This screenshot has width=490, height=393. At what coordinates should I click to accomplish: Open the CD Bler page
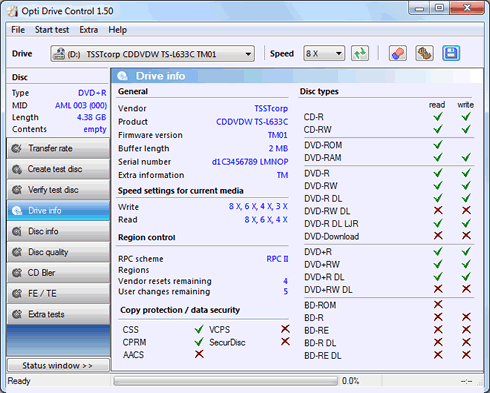click(x=58, y=273)
